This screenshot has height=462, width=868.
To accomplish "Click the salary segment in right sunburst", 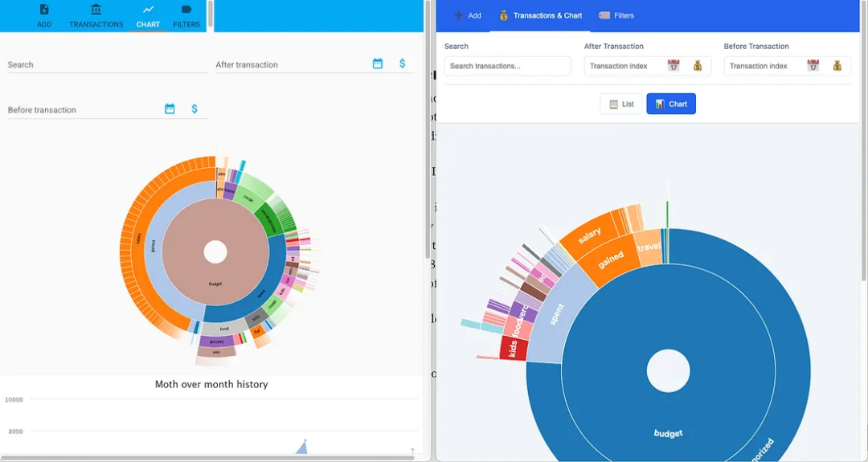I will tap(590, 235).
